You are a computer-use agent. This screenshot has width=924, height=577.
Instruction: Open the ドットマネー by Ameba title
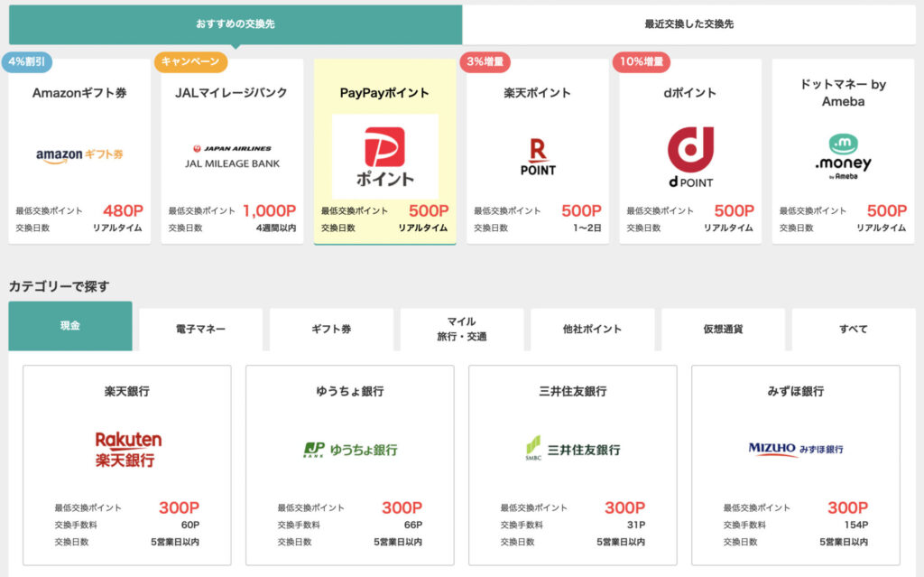pyautogui.click(x=844, y=93)
